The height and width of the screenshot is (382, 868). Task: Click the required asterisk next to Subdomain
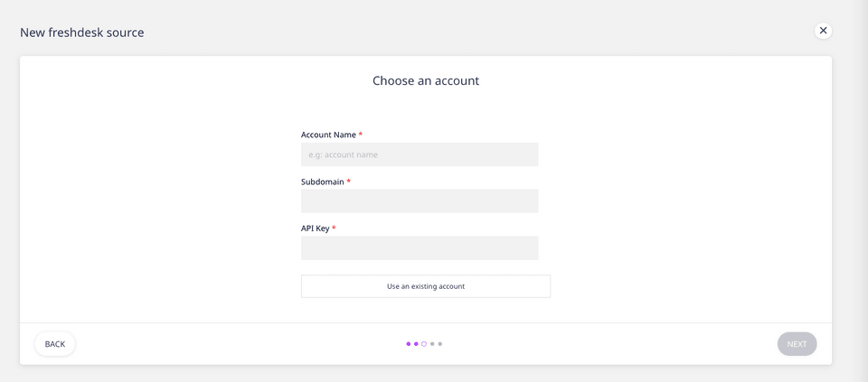point(349,182)
